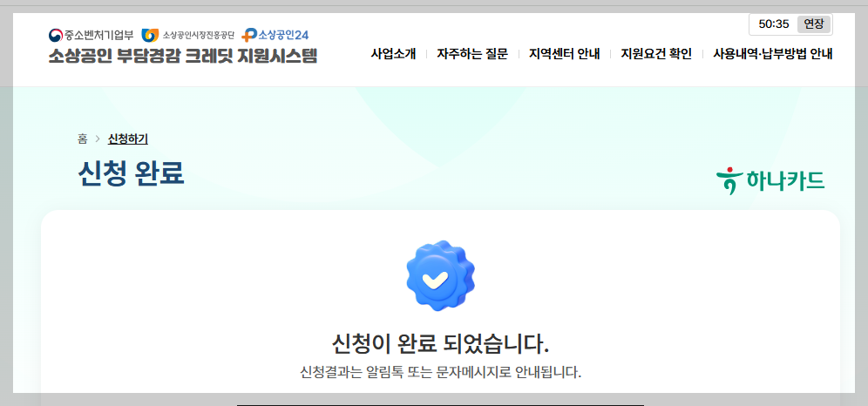Click the 하나카드 logo
The image size is (868, 406).
coord(770,180)
